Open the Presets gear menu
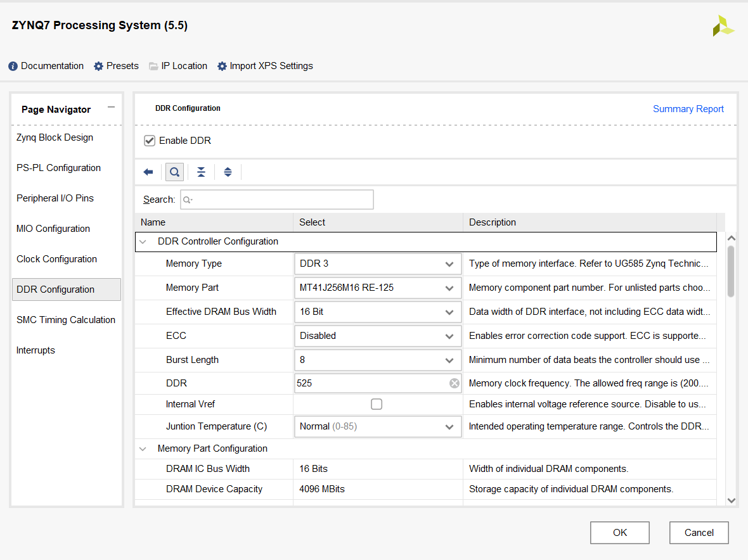 pos(116,66)
